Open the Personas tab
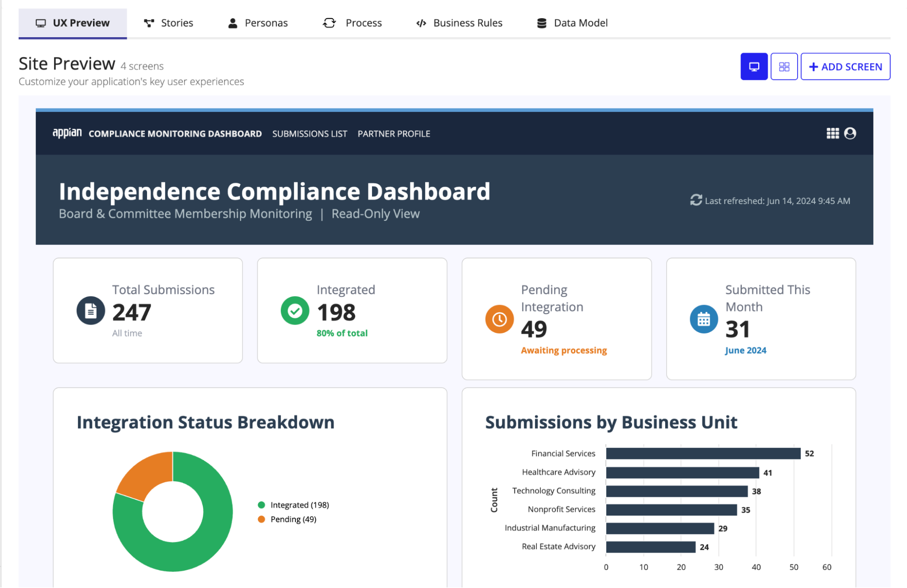The image size is (907, 588). pos(258,23)
